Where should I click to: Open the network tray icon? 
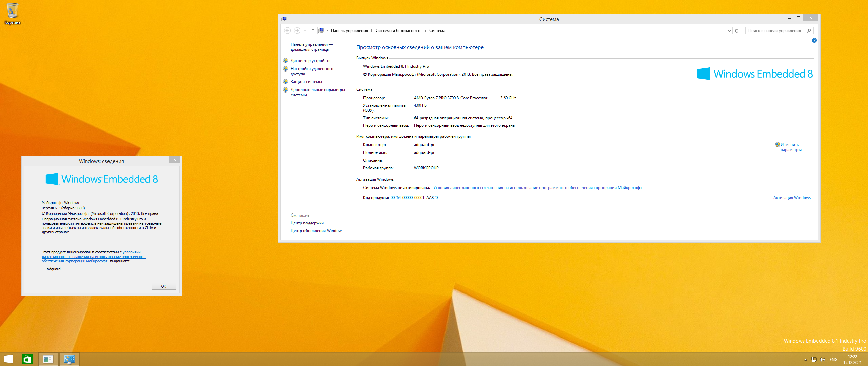click(x=814, y=360)
